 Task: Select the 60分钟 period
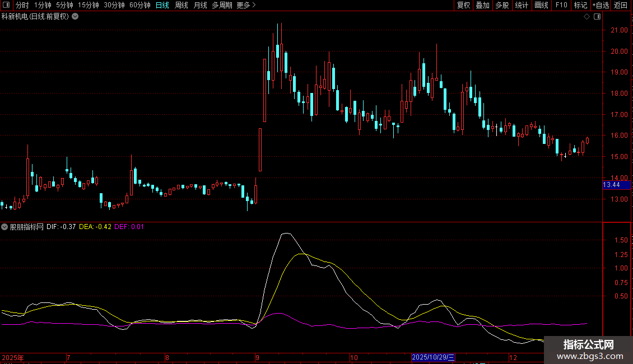tap(139, 5)
